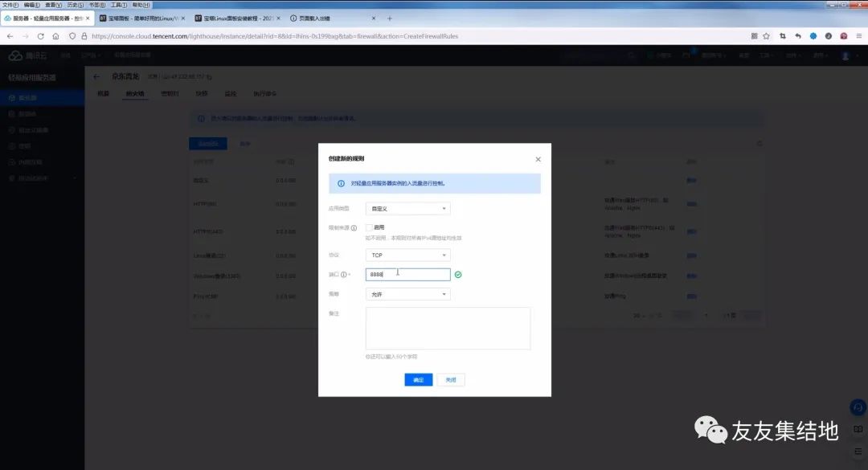This screenshot has height=470, width=868.
Task: Click the blue add rule button behind dialog
Action: click(208, 143)
